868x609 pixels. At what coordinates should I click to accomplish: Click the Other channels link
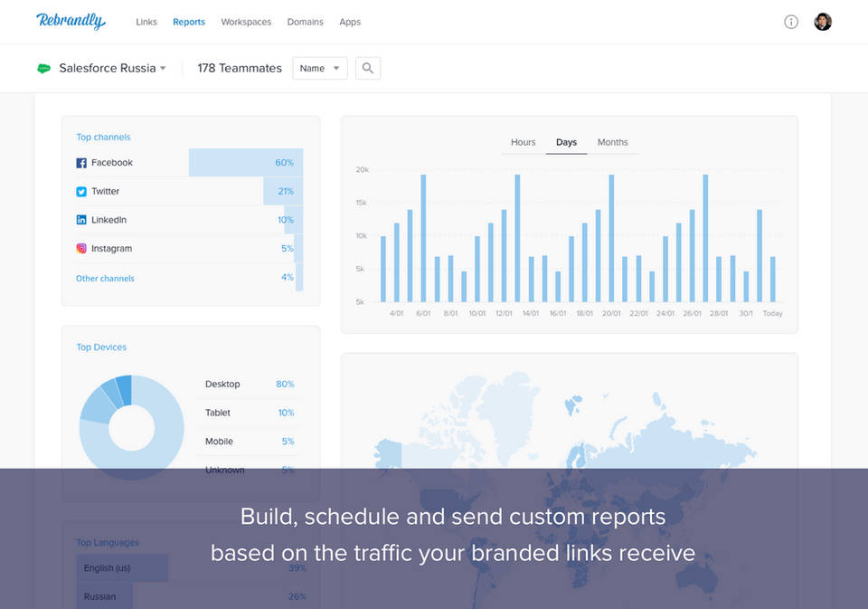pos(105,279)
